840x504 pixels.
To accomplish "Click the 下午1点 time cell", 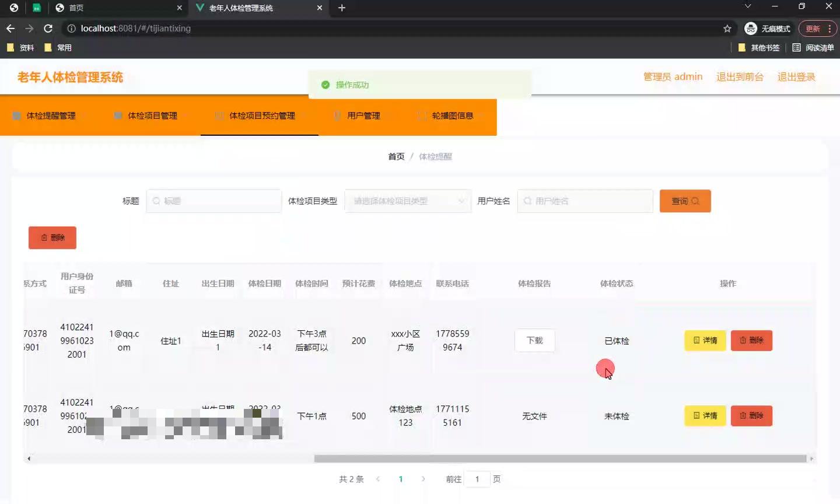I will coord(311,416).
